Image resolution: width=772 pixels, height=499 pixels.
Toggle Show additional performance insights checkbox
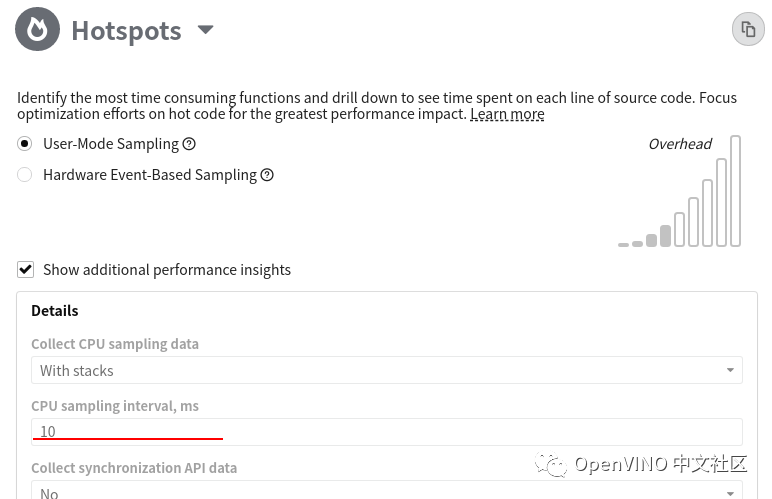[26, 270]
